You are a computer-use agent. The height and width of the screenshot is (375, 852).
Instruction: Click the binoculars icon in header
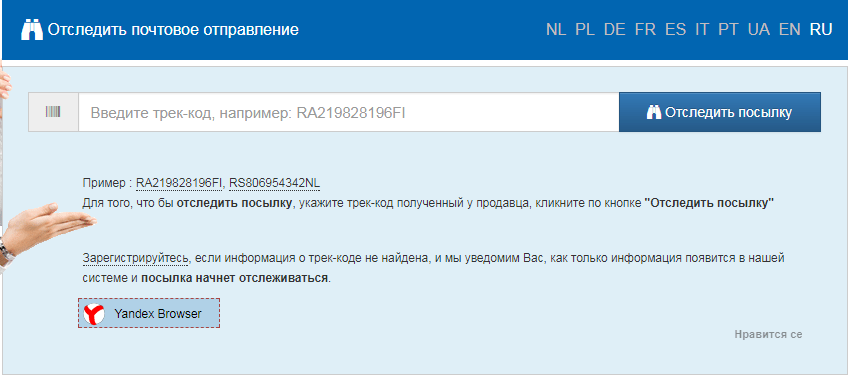tap(32, 29)
